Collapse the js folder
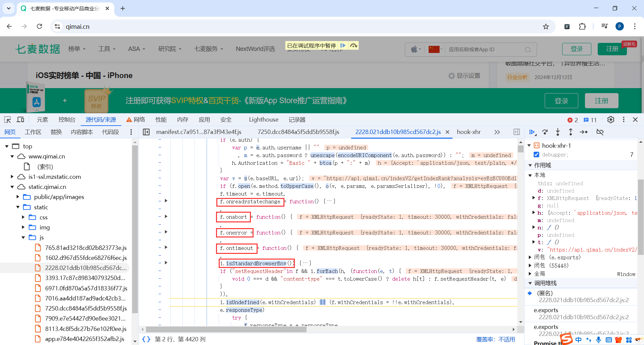Image resolution: width=644 pixels, height=345 pixels. click(23, 237)
